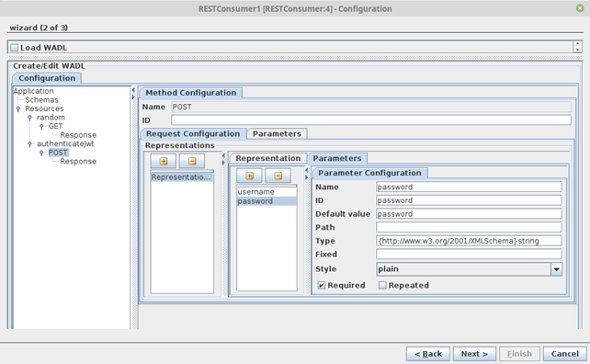Open the Representation tab

click(x=268, y=158)
